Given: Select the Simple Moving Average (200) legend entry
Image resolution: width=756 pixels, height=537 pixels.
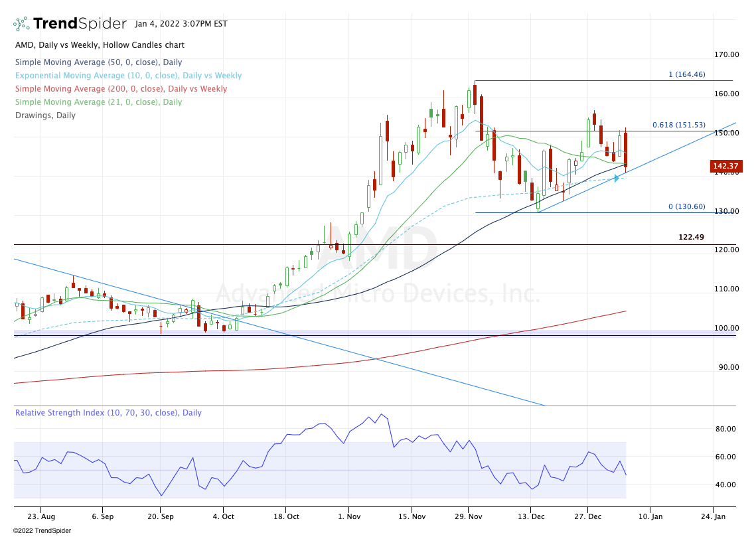Looking at the screenshot, I should click(x=121, y=89).
